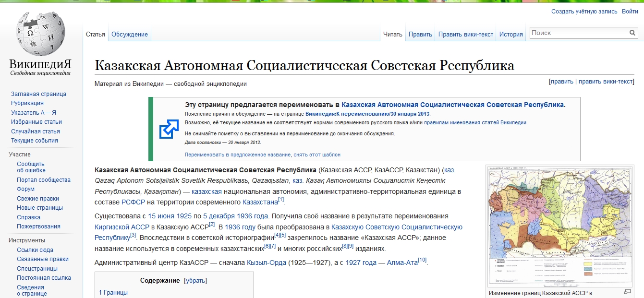Go to Случайная статья
The height and width of the screenshot is (298, 644).
click(x=35, y=131)
